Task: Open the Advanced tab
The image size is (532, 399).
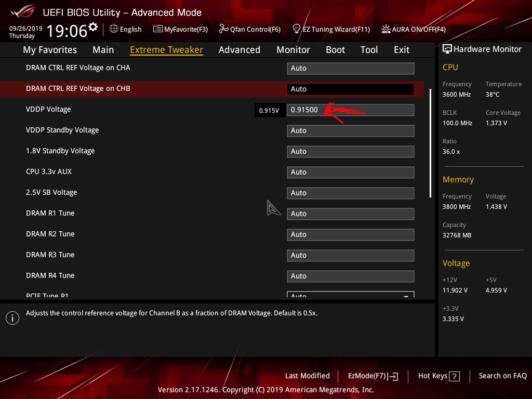Action: (240, 50)
